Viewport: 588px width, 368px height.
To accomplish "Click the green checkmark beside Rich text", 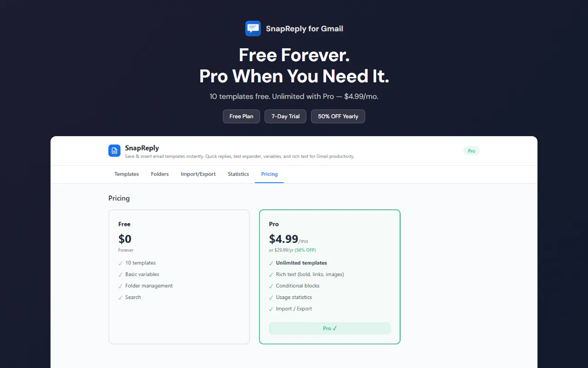I will click(x=271, y=275).
